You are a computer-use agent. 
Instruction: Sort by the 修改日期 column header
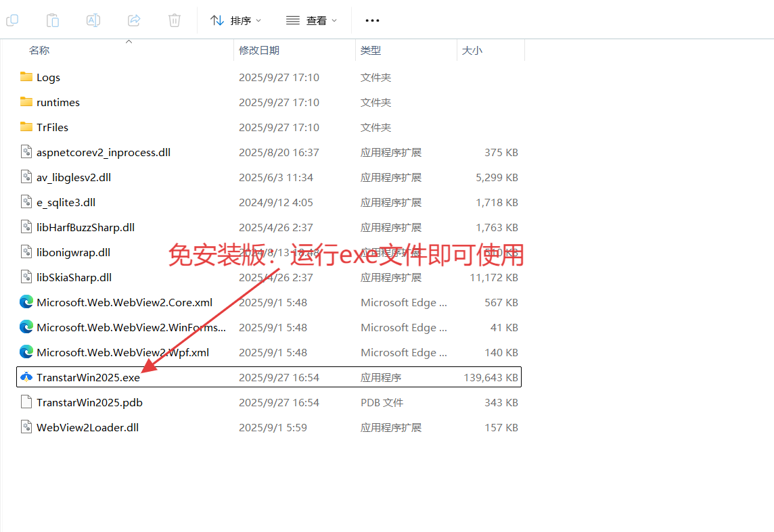tap(259, 50)
